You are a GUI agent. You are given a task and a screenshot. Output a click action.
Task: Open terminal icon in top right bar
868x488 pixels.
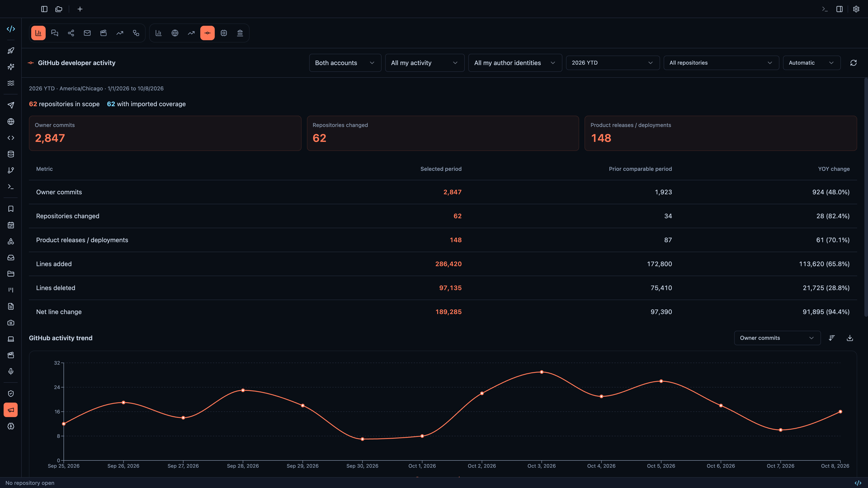(x=825, y=9)
